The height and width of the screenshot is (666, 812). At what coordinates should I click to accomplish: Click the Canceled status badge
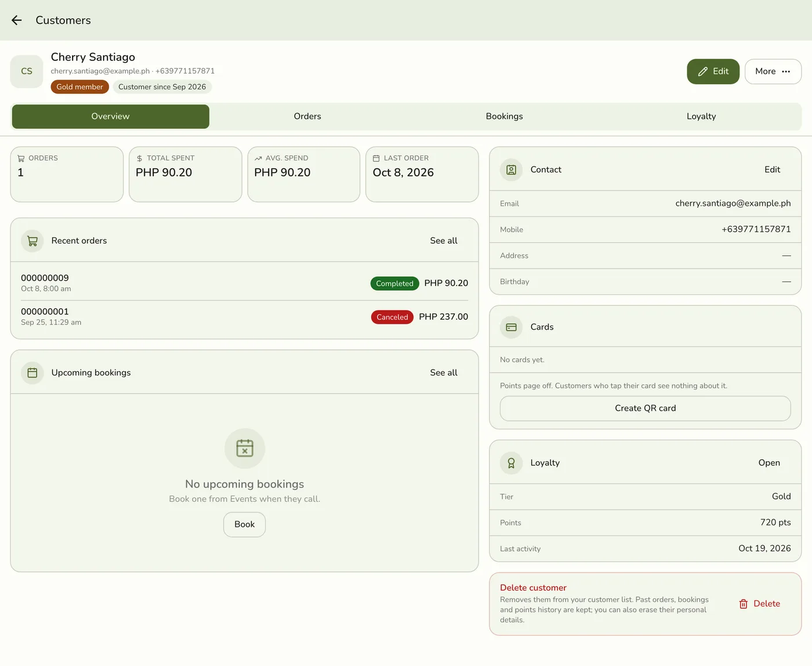pyautogui.click(x=392, y=317)
